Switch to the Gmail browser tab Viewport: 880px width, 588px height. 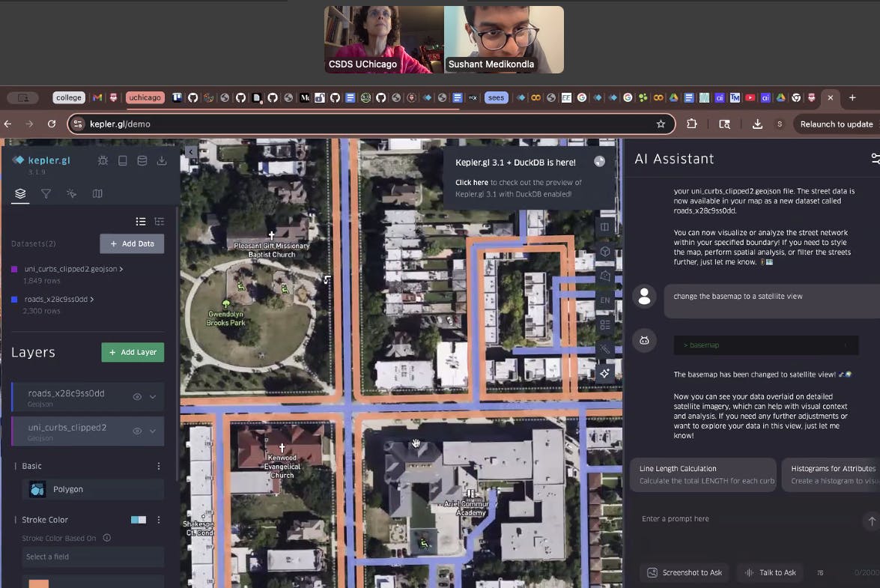97,97
